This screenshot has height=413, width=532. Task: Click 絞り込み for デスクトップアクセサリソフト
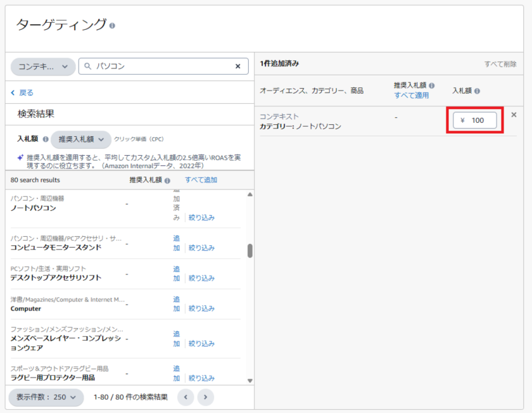pyautogui.click(x=201, y=278)
